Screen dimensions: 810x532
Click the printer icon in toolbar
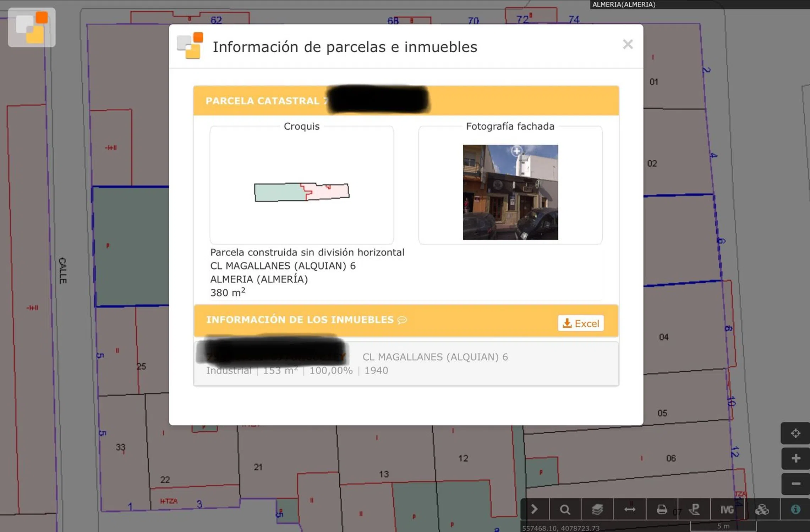pyautogui.click(x=662, y=510)
